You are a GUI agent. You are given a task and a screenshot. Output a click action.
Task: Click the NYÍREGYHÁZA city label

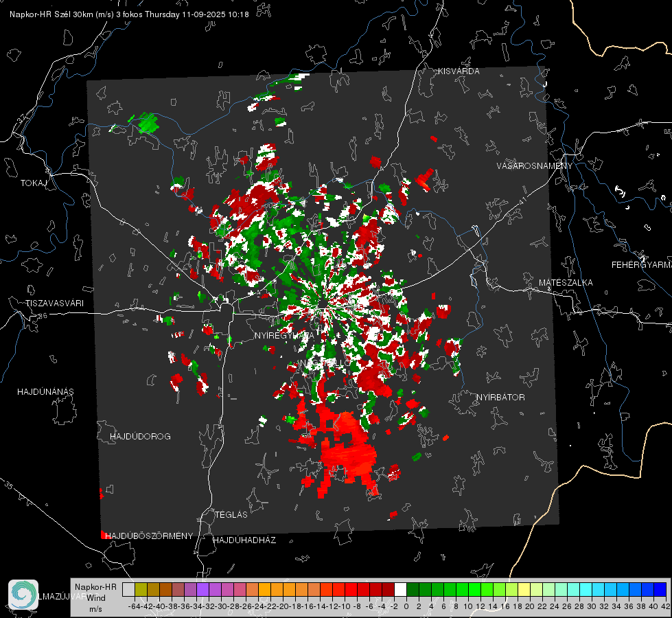[284, 335]
